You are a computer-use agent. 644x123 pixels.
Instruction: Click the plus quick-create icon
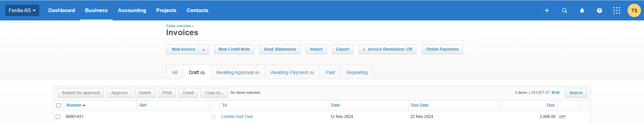547,10
